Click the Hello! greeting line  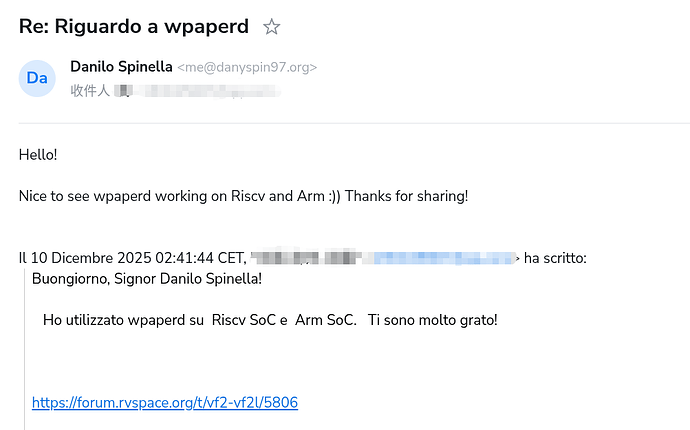pos(38,155)
